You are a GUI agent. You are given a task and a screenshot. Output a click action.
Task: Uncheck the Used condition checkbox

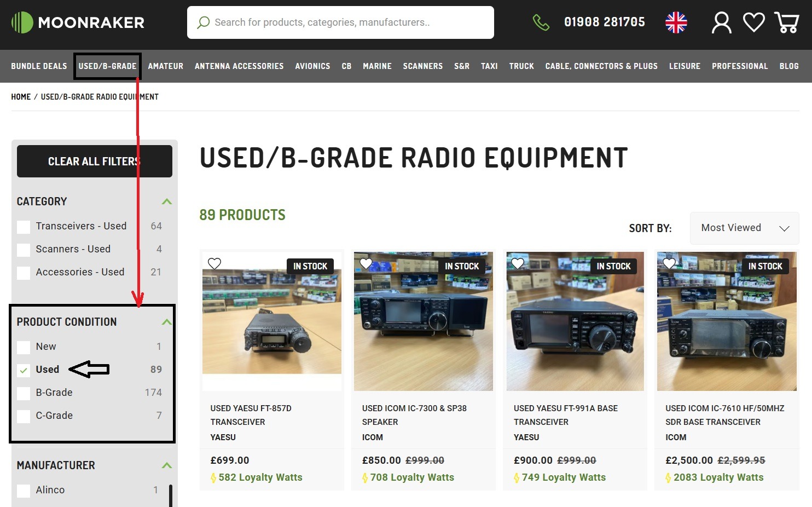24,370
